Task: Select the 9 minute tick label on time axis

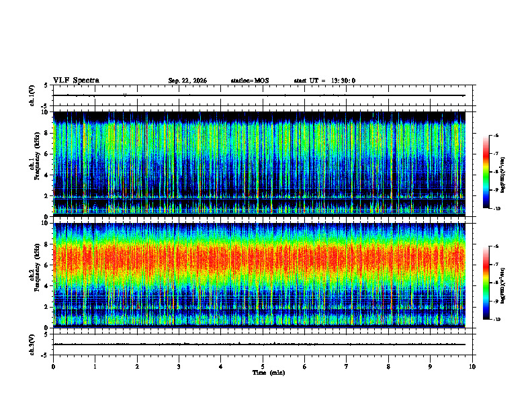Action: [430, 367]
